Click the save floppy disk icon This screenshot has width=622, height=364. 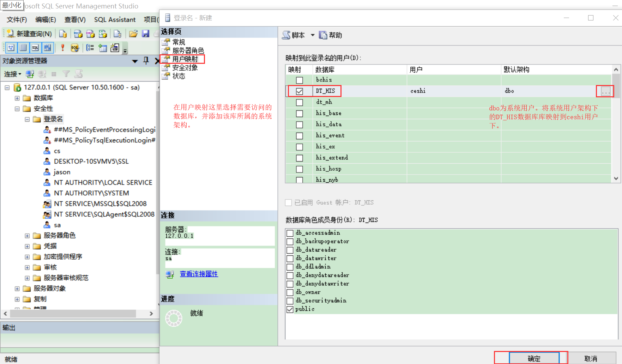pyautogui.click(x=145, y=34)
